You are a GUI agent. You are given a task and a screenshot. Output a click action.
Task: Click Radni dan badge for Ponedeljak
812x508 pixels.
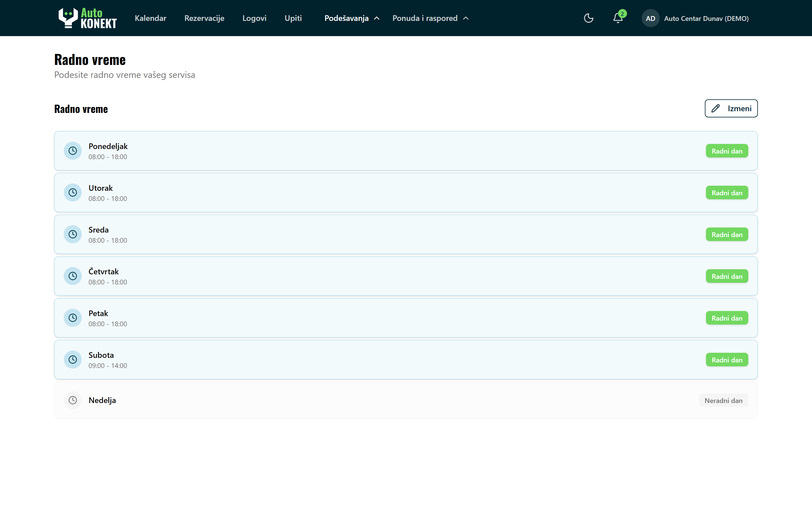(x=727, y=151)
